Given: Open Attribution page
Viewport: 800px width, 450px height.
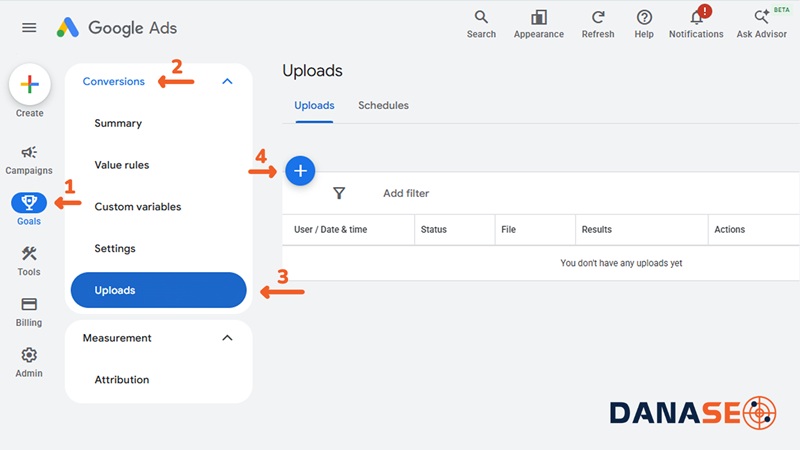Looking at the screenshot, I should (x=122, y=380).
